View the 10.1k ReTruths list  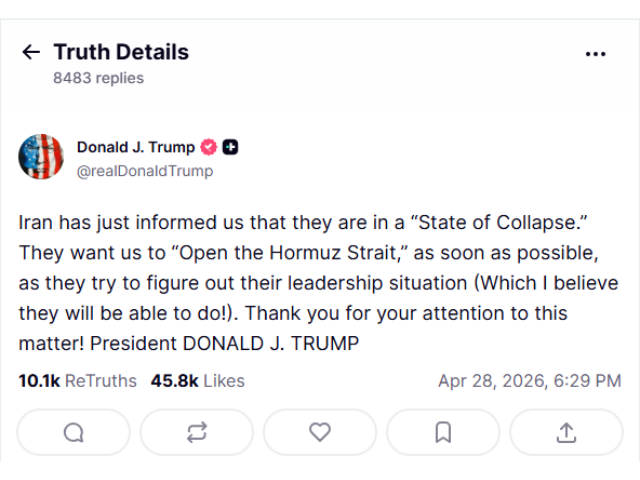[77, 381]
